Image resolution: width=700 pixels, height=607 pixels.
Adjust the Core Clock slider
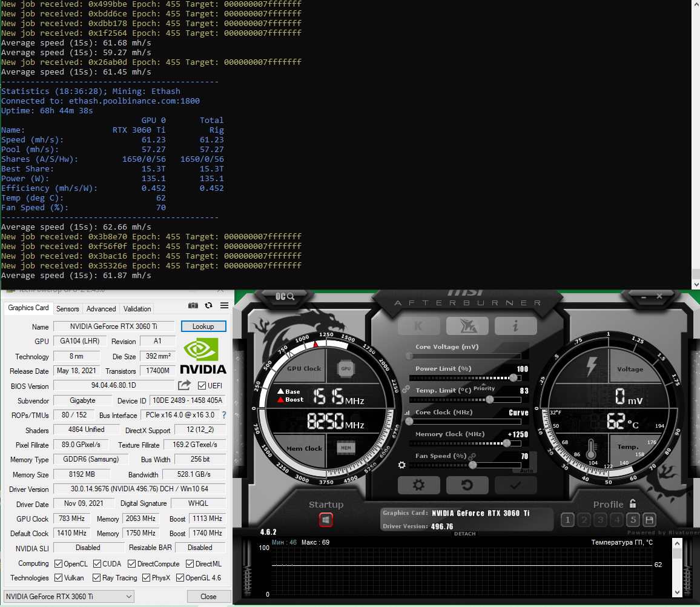(x=464, y=422)
